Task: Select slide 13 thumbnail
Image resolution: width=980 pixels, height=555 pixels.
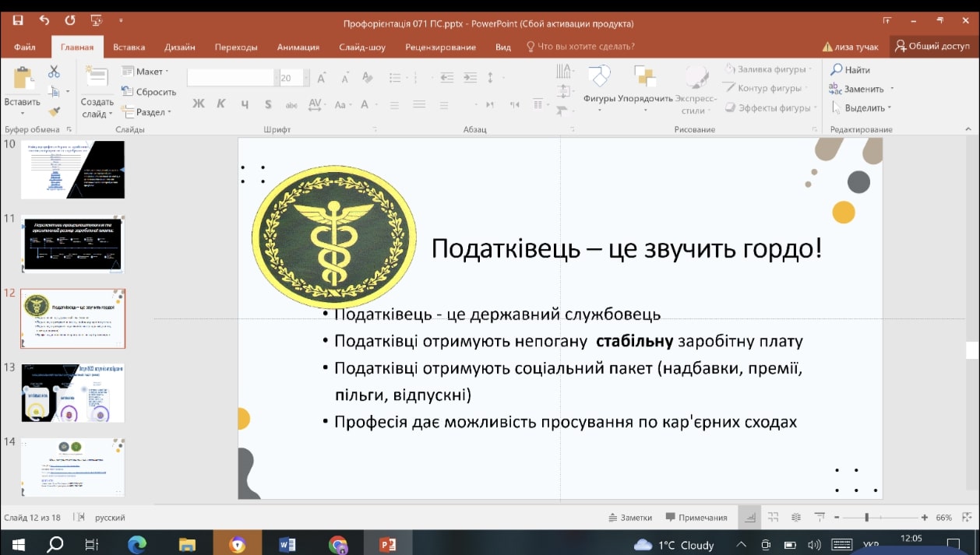Action: [72, 392]
